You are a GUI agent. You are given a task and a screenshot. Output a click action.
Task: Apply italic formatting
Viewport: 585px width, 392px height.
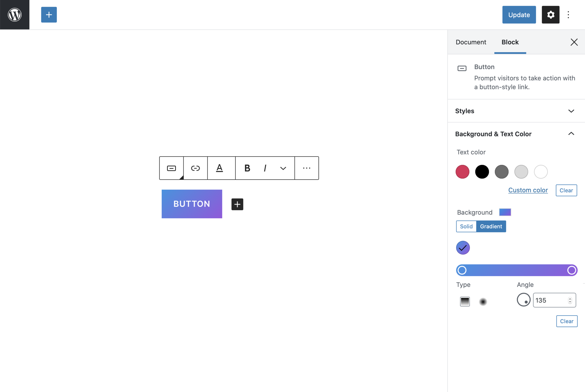pos(265,168)
